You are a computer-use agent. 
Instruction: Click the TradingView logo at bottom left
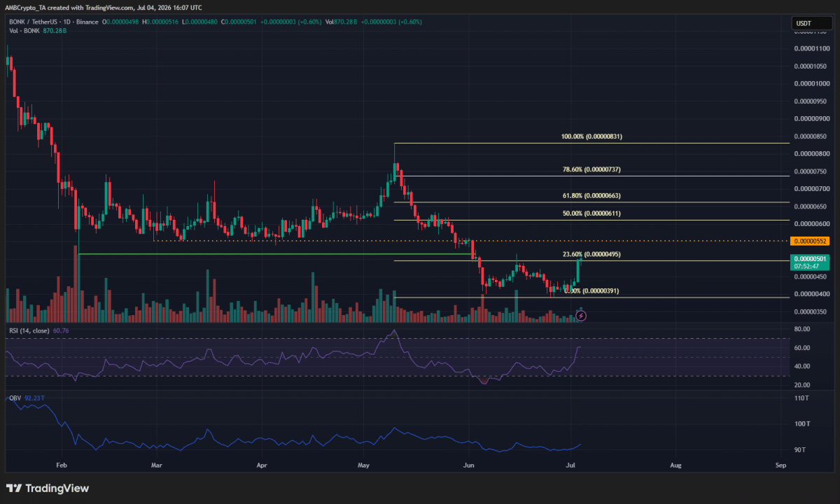(48, 488)
